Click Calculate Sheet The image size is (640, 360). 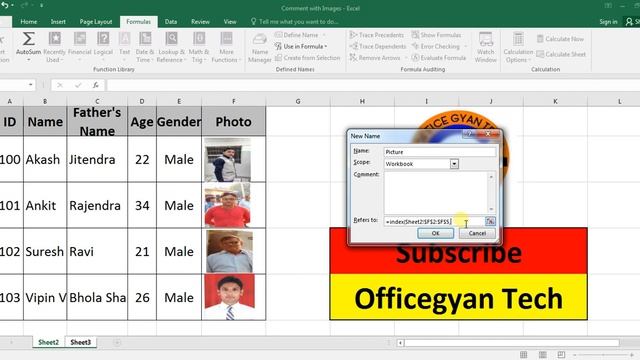561,54
